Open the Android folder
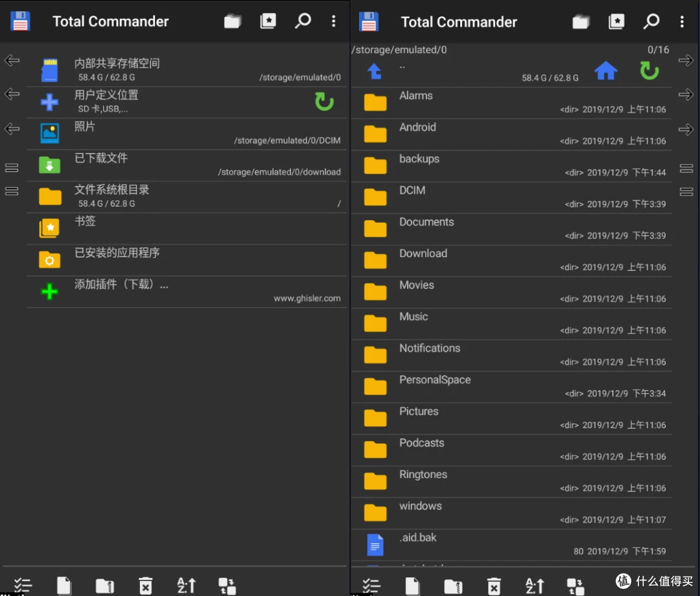 (511, 135)
